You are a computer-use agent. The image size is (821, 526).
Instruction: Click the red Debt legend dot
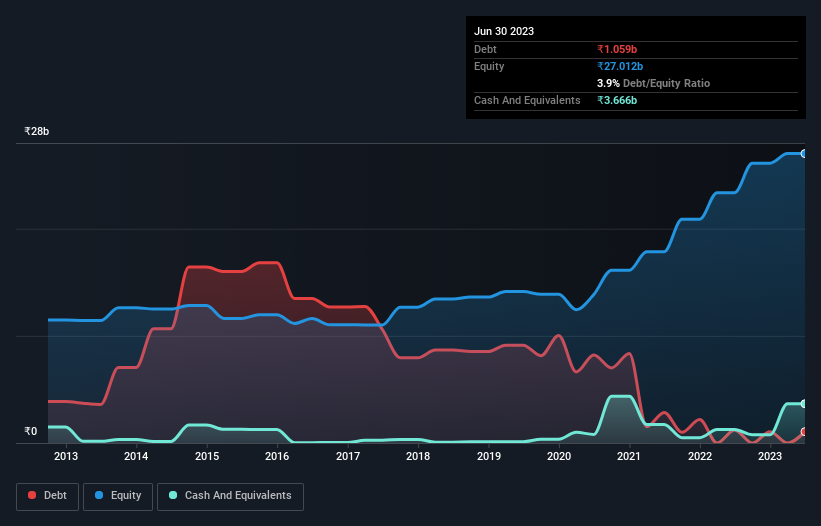coord(32,495)
